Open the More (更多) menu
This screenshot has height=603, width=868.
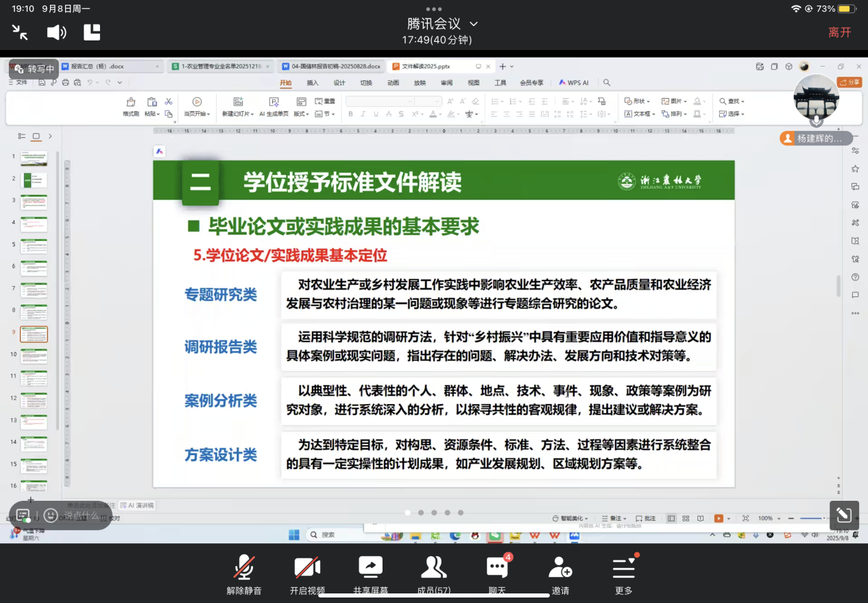click(x=623, y=569)
